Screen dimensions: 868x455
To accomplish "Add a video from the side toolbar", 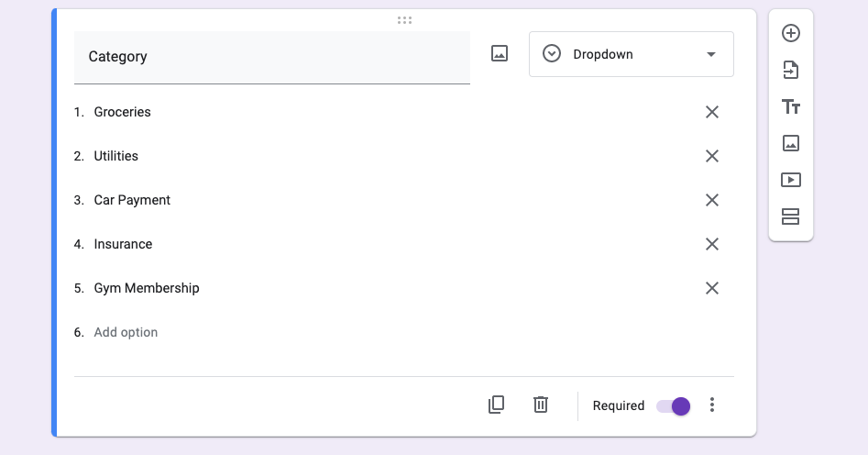I will coord(791,180).
